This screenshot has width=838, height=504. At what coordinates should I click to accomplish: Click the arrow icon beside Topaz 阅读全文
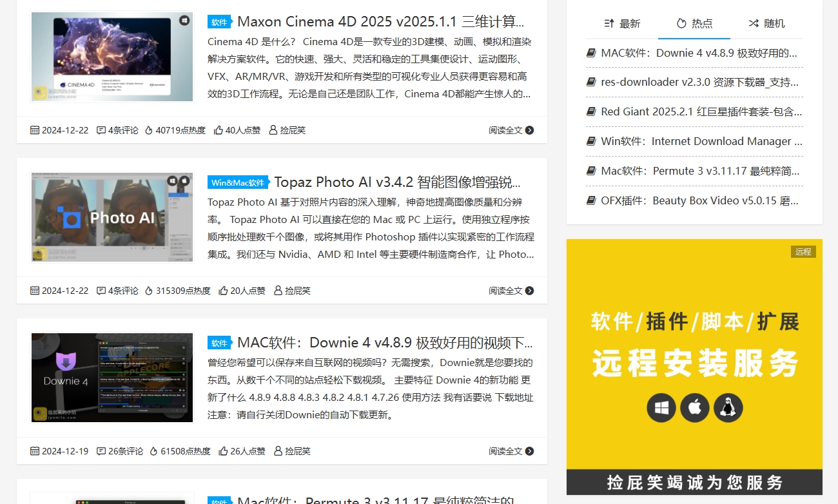coord(530,291)
